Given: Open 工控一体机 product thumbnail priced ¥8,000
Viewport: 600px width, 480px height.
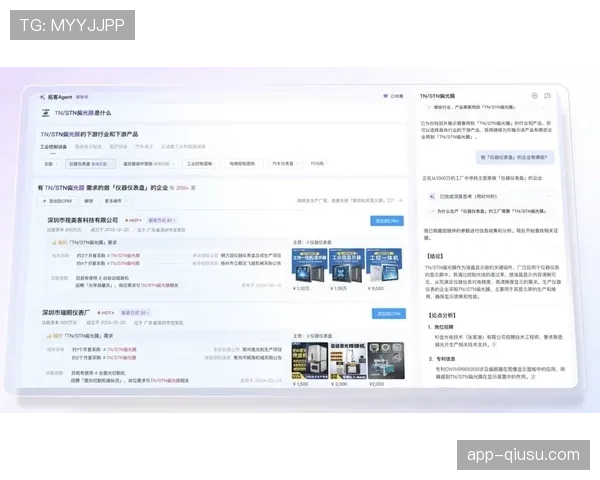Looking at the screenshot, I should point(384,265).
